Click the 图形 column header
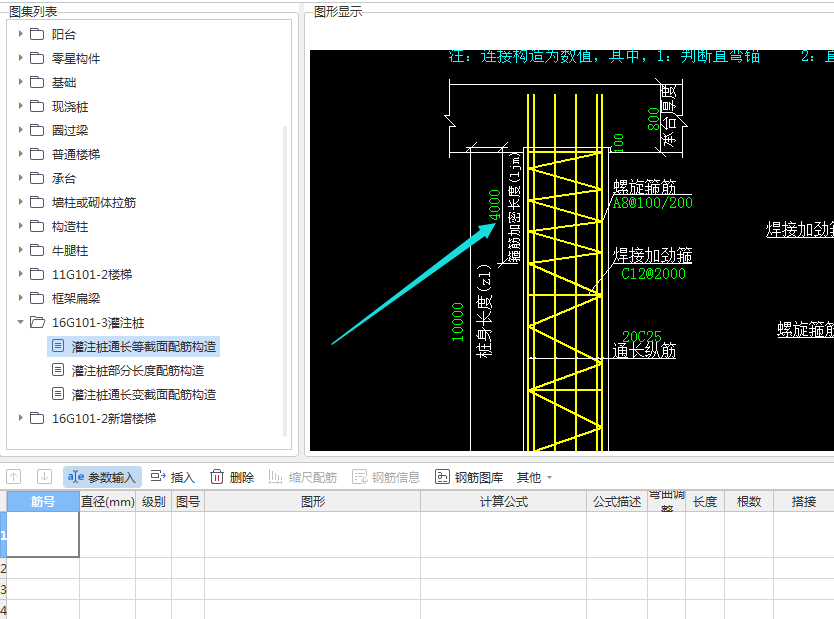This screenshot has width=834, height=619. 312,501
